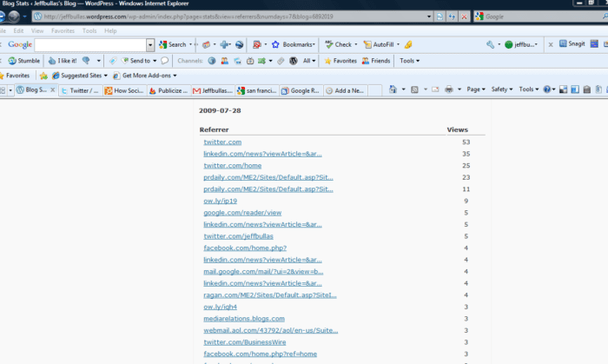Click the thumbs-down icon after 'I like it!'
Image resolution: width=608 pixels, height=364 pixels.
point(86,61)
